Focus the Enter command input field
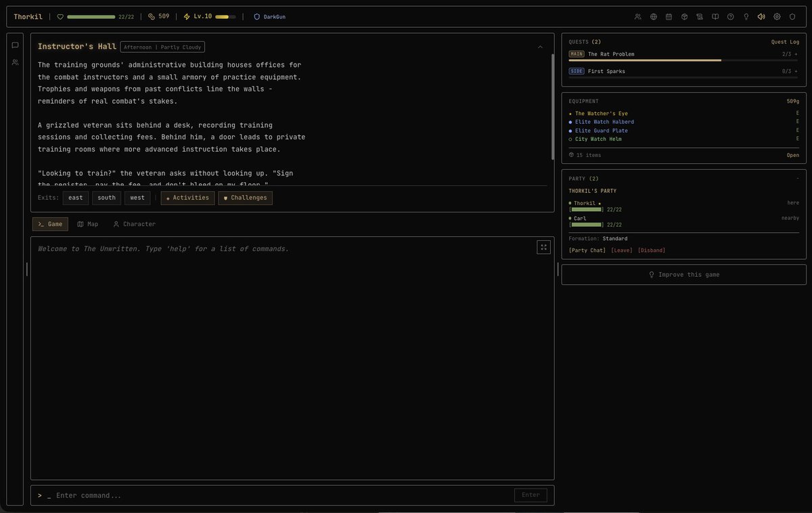The height and width of the screenshot is (513, 812). 281,495
